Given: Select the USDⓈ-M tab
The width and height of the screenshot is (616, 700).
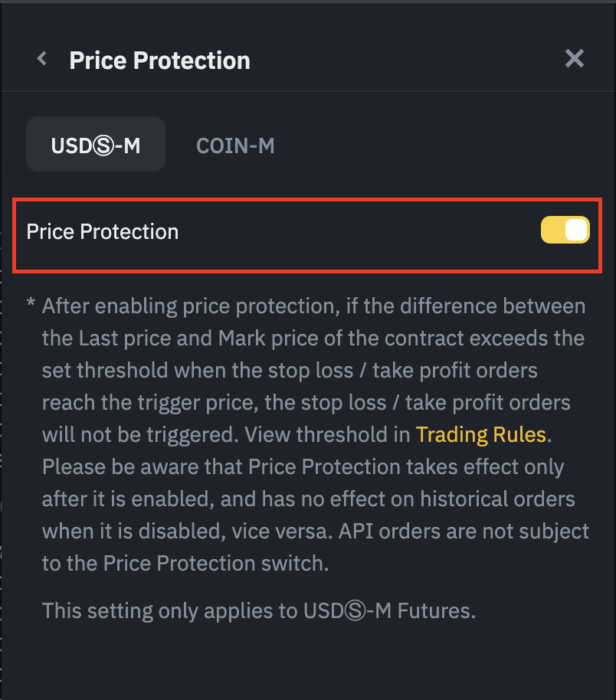Looking at the screenshot, I should pos(96,145).
